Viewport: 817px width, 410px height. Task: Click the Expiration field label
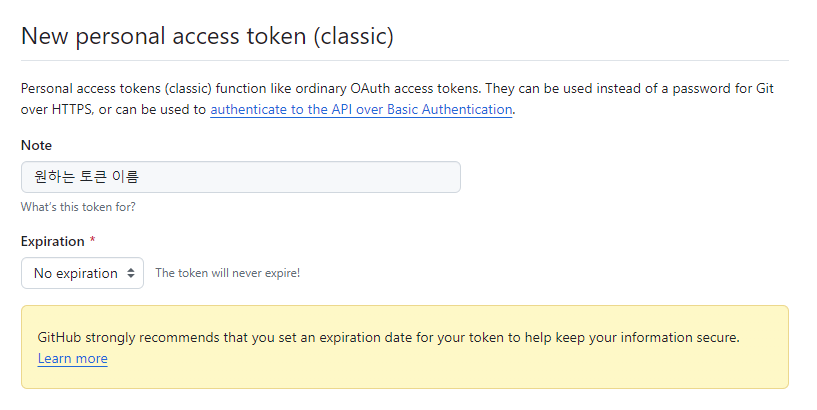pyautogui.click(x=55, y=241)
